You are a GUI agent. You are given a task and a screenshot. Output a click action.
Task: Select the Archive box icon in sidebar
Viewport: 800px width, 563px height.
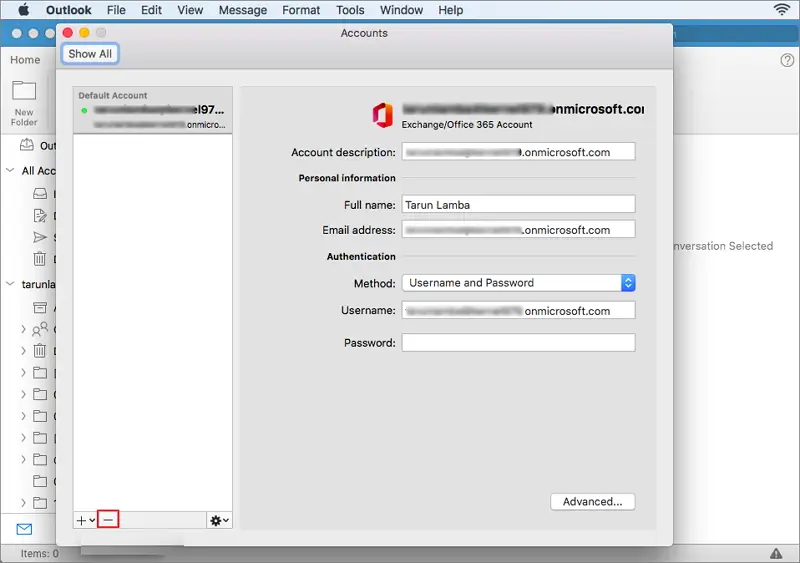[x=40, y=307]
